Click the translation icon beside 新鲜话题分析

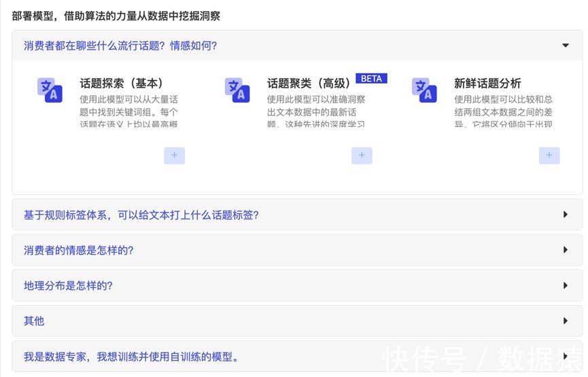(x=424, y=90)
